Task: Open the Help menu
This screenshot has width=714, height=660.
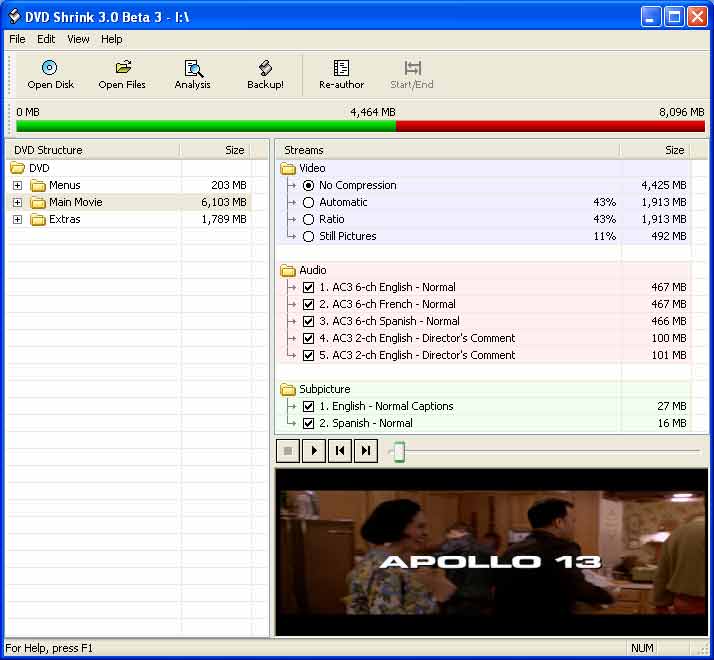Action: pyautogui.click(x=112, y=39)
